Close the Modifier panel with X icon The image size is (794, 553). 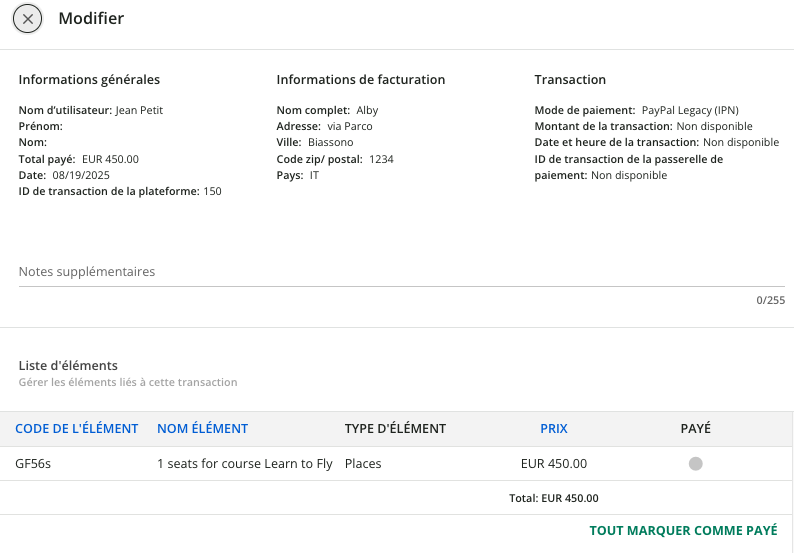(27, 19)
